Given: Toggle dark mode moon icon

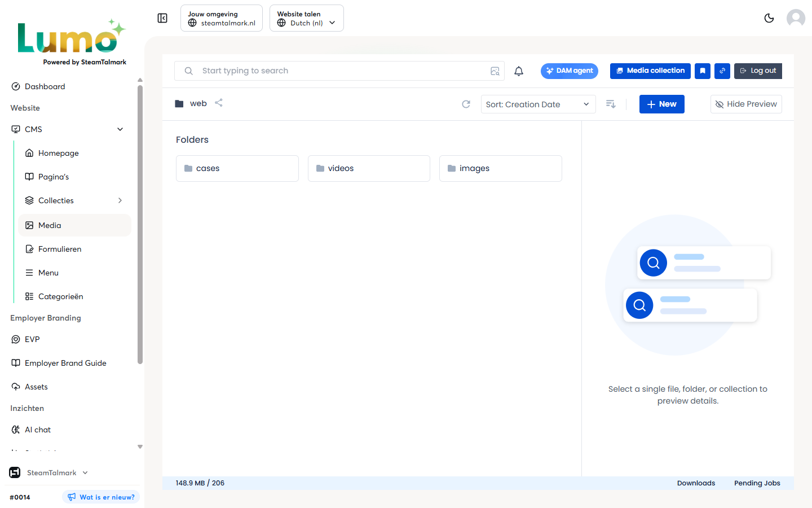Looking at the screenshot, I should [769, 18].
